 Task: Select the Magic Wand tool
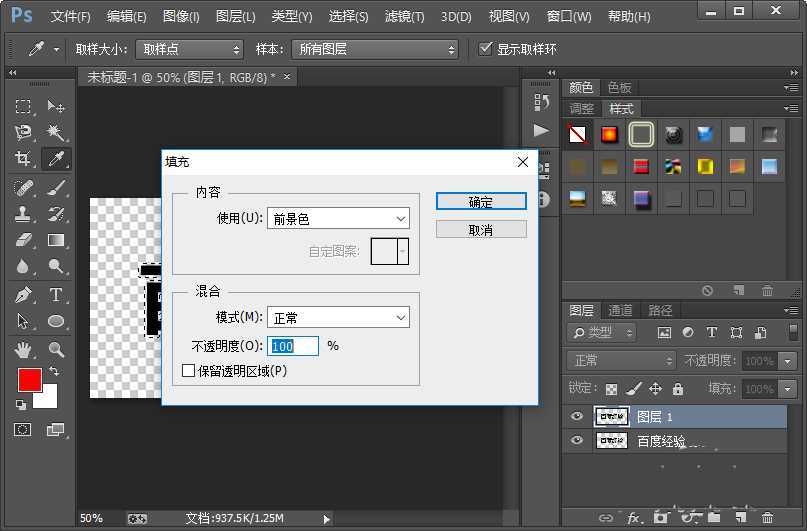[56, 132]
